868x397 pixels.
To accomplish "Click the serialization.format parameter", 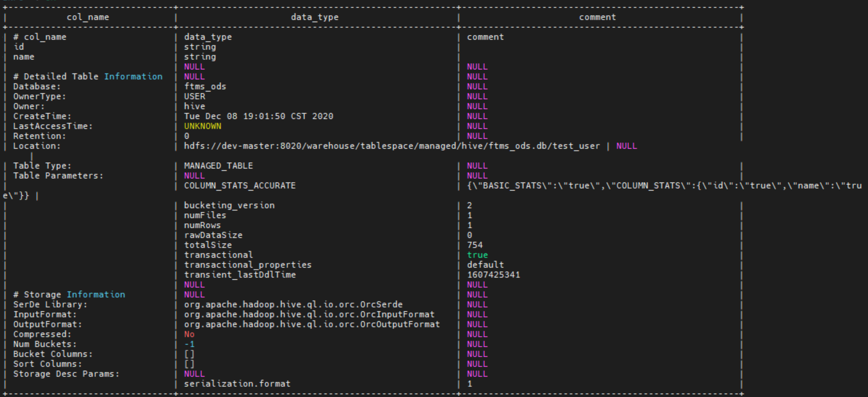I will [x=237, y=384].
